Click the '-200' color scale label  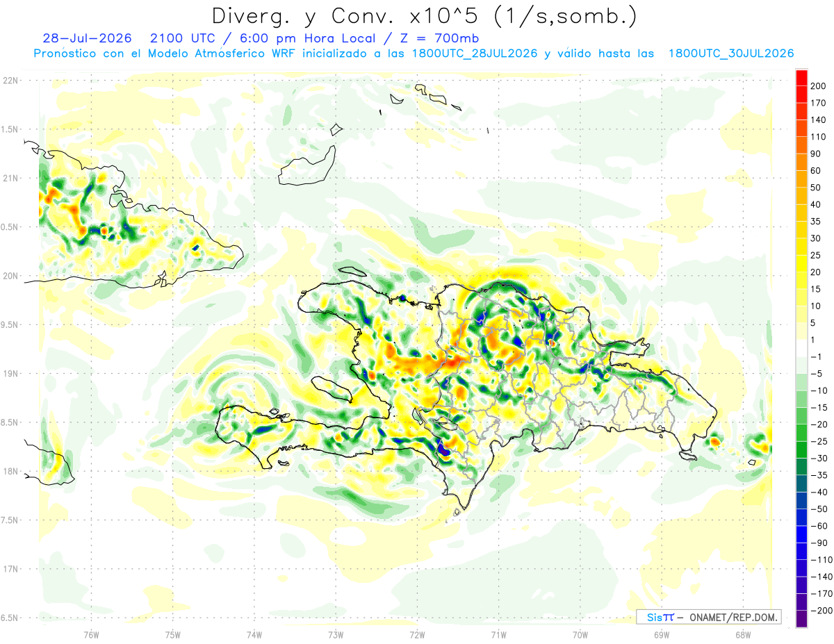pyautogui.click(x=820, y=611)
